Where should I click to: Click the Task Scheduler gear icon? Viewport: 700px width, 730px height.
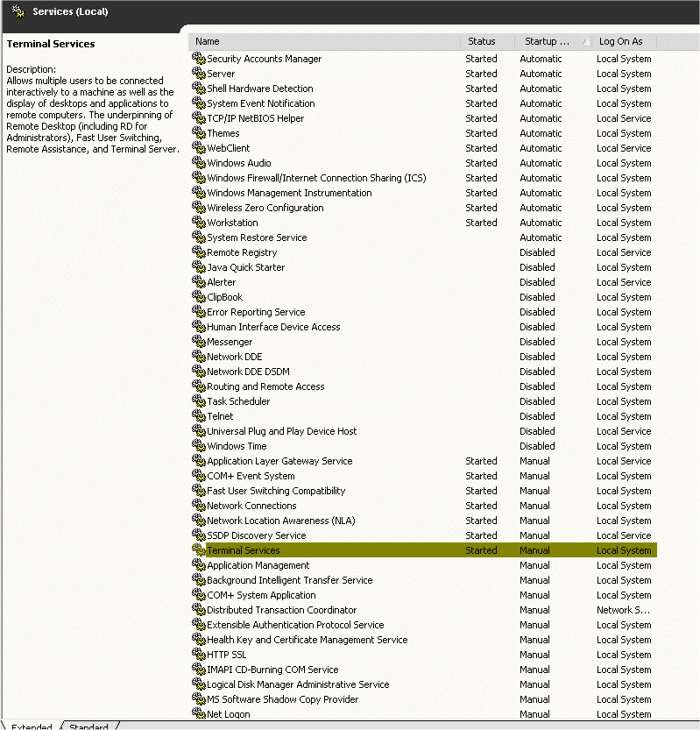tap(199, 400)
